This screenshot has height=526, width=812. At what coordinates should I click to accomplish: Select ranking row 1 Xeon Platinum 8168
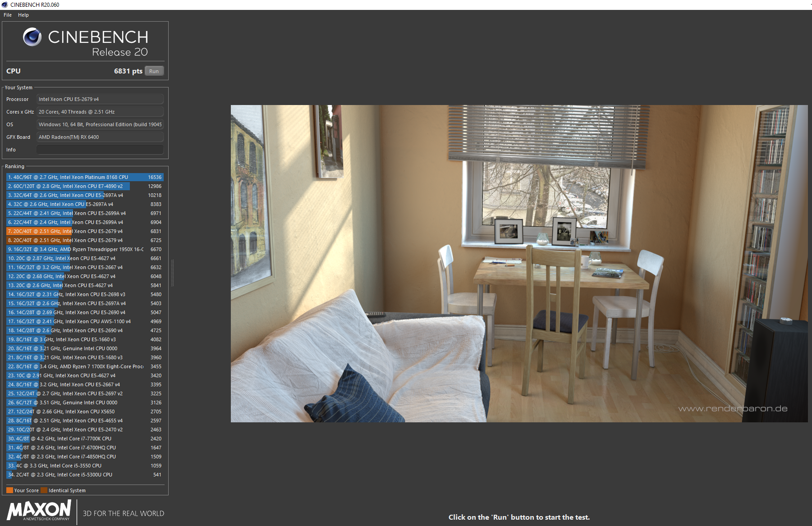tap(85, 177)
